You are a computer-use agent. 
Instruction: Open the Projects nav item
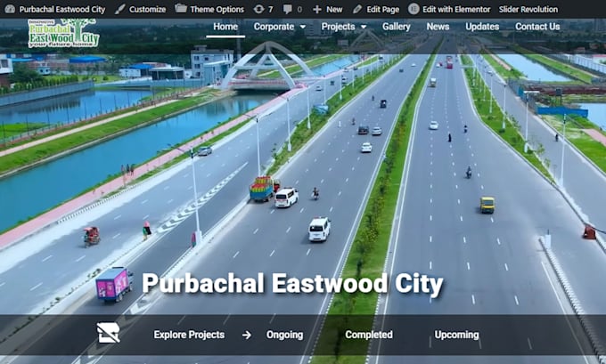click(338, 27)
